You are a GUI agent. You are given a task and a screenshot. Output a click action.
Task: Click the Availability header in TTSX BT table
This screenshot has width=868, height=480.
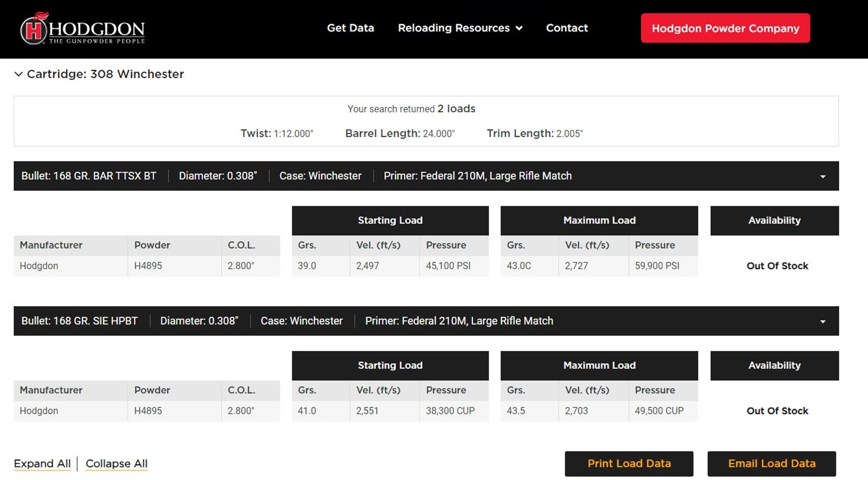point(775,220)
